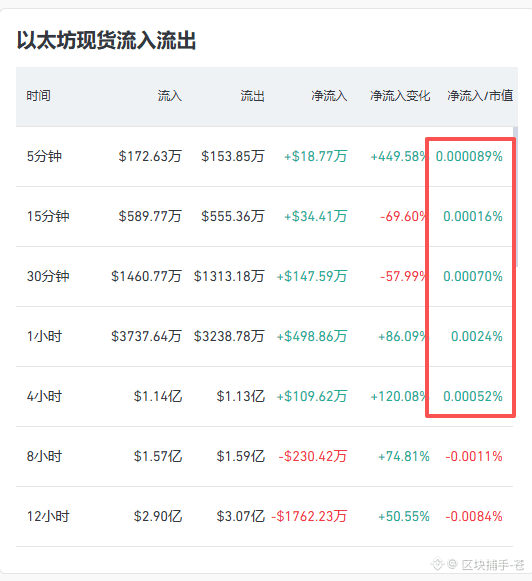Select the 30分钟 row label
The image size is (532, 581).
48,276
